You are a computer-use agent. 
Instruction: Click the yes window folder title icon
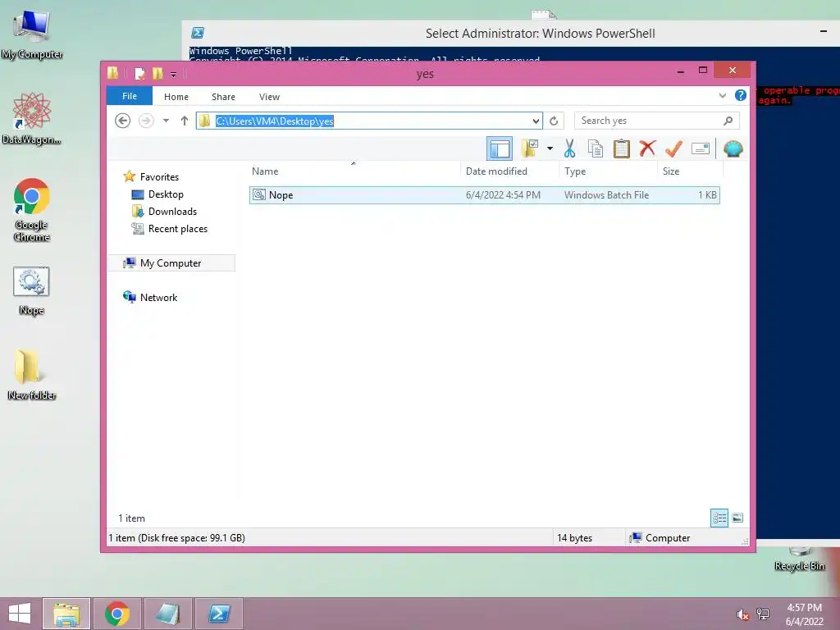113,73
